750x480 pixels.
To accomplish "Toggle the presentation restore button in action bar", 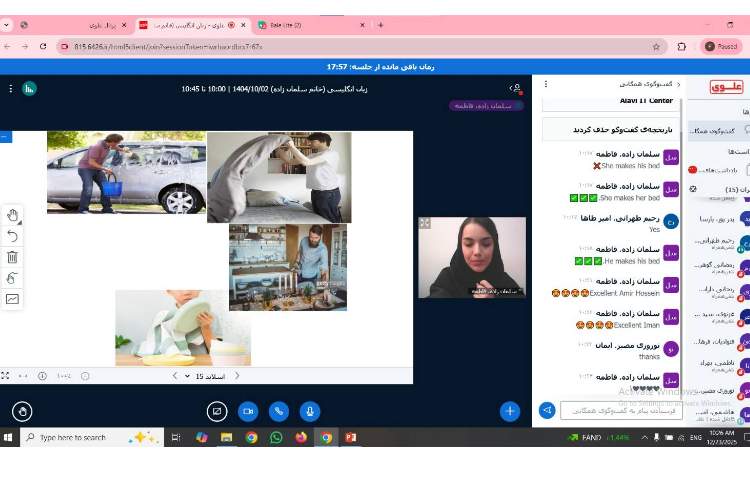I will (217, 412).
